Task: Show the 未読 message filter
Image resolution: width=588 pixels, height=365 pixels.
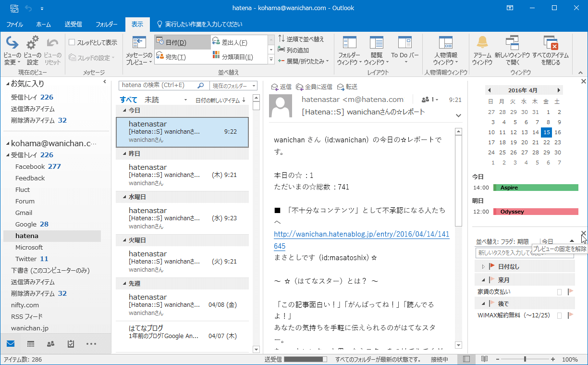Action: (x=152, y=100)
